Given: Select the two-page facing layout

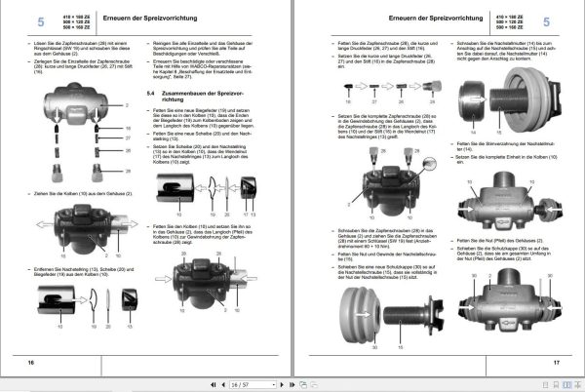Looking at the screenshot, I should [566, 385].
